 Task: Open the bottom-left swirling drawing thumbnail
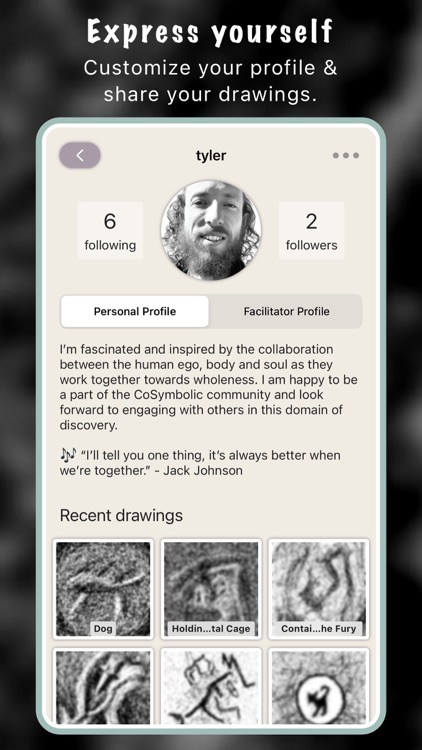(103, 686)
